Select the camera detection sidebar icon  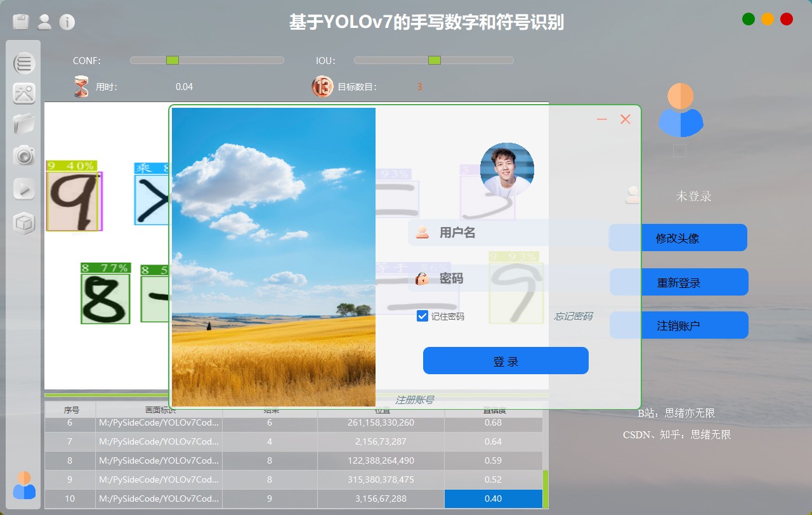pyautogui.click(x=24, y=155)
